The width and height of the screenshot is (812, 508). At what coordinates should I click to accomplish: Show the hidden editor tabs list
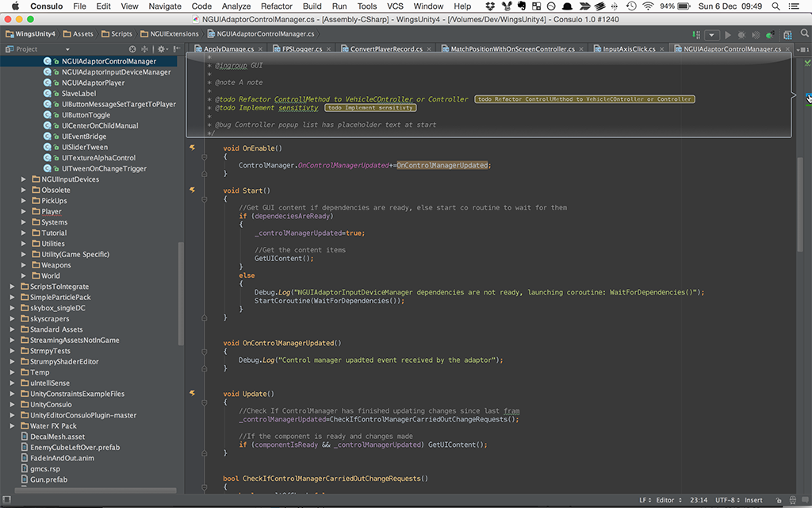802,49
